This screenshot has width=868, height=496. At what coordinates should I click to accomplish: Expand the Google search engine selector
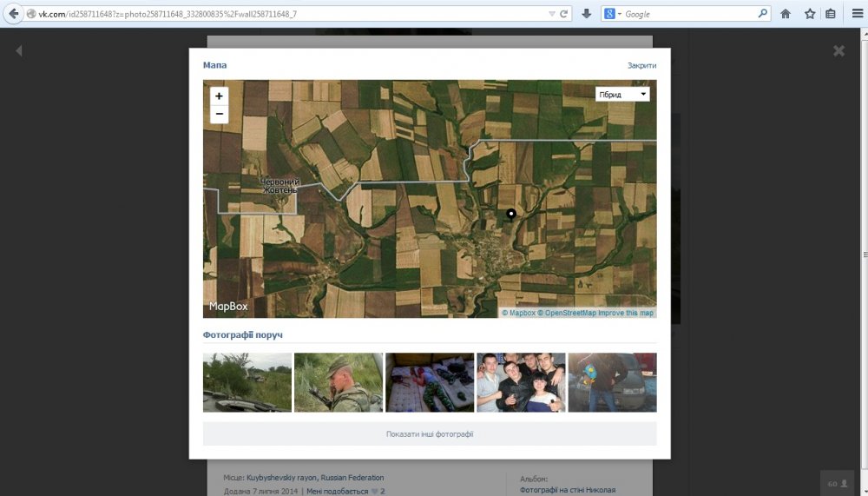coord(613,14)
